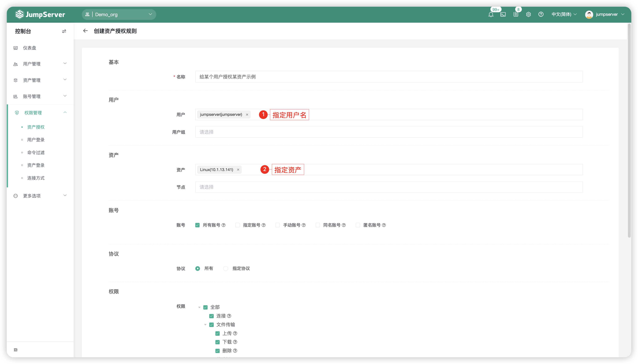Remove the Linux(10.1.13.141) asset tag
The width and height of the screenshot is (638, 364).
coord(238,170)
